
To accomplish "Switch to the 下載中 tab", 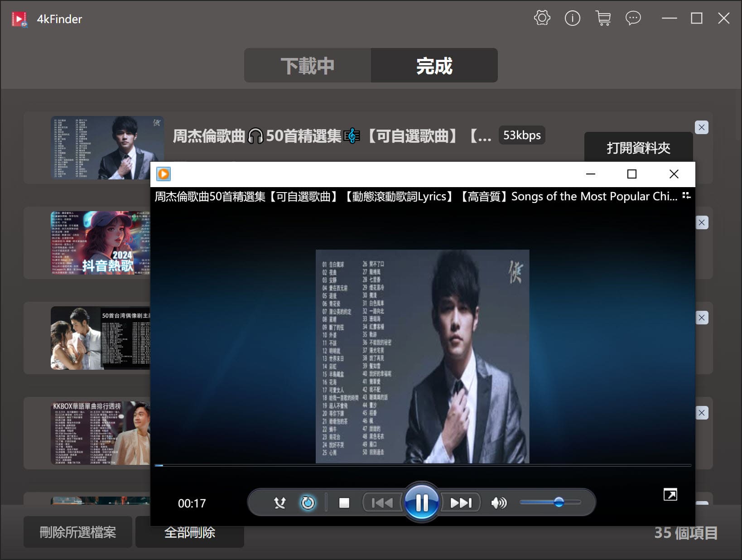I will 308,66.
